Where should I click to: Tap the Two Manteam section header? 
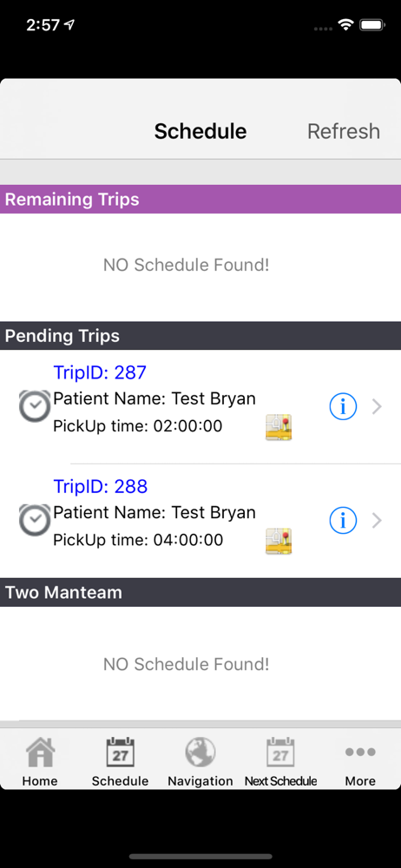click(x=200, y=592)
